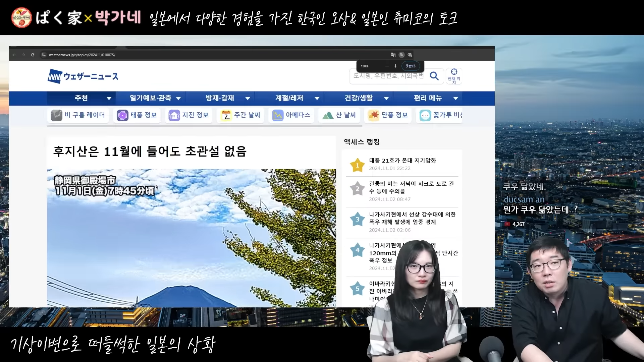Click the AMeDAS chart icon
644x362 pixels.
[x=278, y=115]
